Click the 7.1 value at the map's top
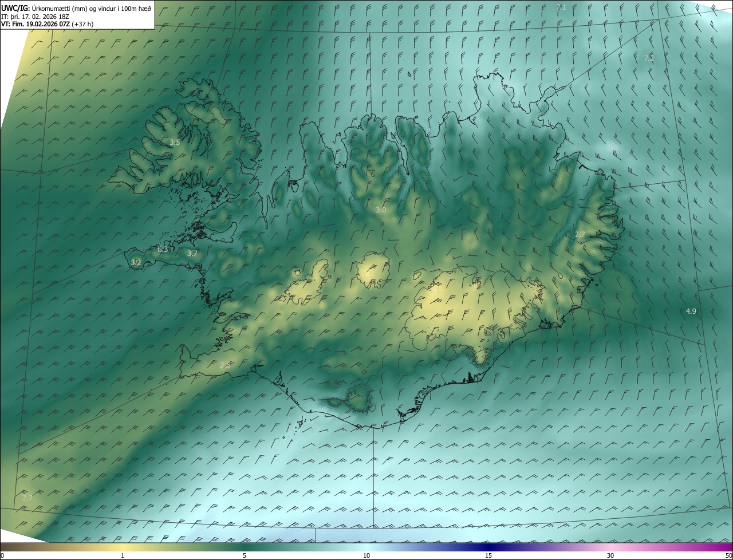733x560 pixels. pyautogui.click(x=561, y=7)
